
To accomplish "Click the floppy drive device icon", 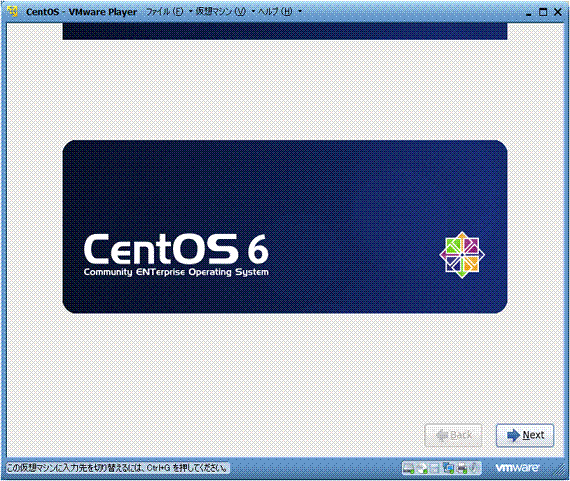I will [x=435, y=468].
